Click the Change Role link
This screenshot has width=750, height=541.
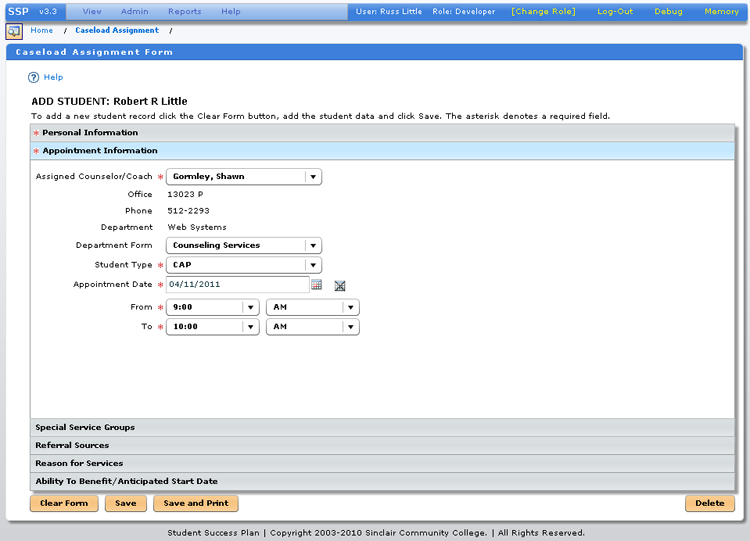pyautogui.click(x=543, y=12)
